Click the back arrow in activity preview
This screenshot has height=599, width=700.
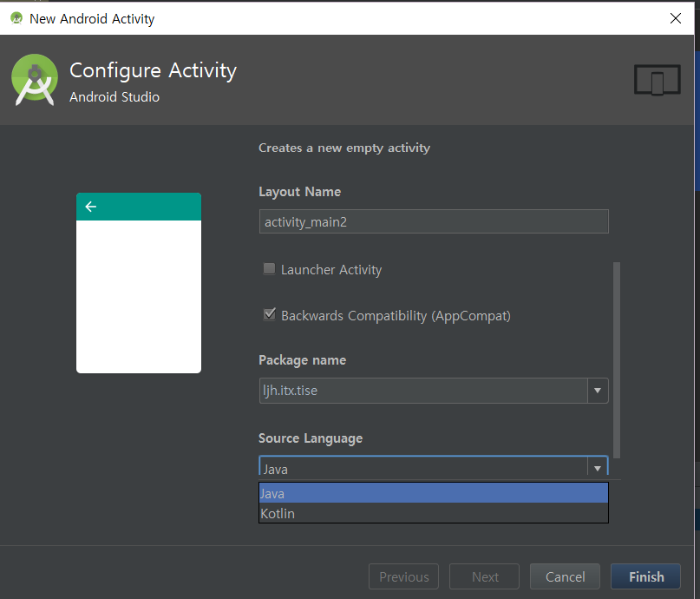(91, 207)
